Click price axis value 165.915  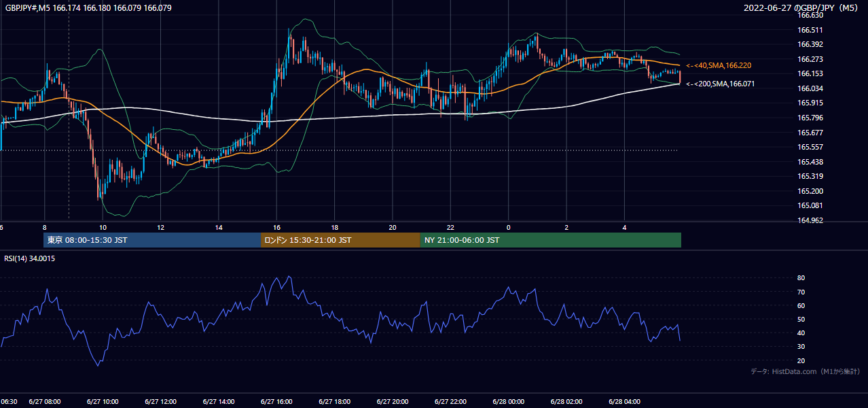(810, 103)
